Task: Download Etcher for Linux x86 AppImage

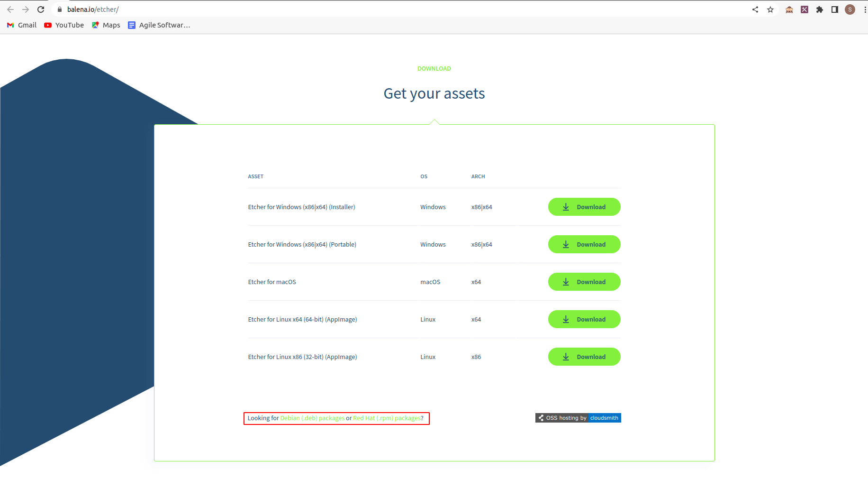Action: click(584, 357)
